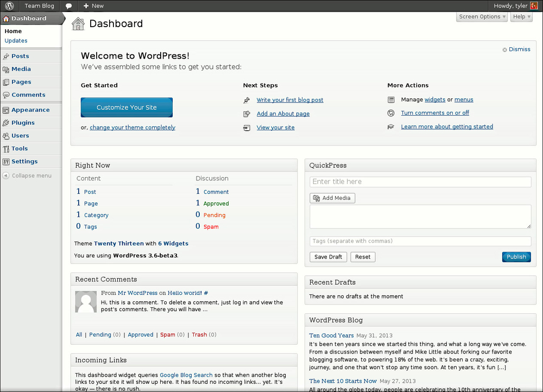The width and height of the screenshot is (543, 392).
Task: Open the Howdy, tyler account menu
Action: click(515, 6)
